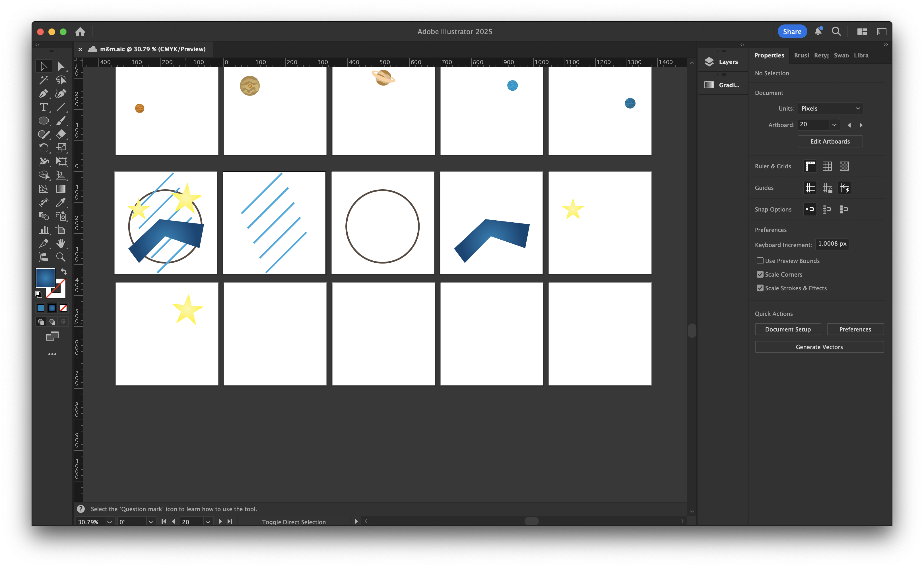The width and height of the screenshot is (924, 568).
Task: Click the Edit Artboards button
Action: [x=830, y=141]
